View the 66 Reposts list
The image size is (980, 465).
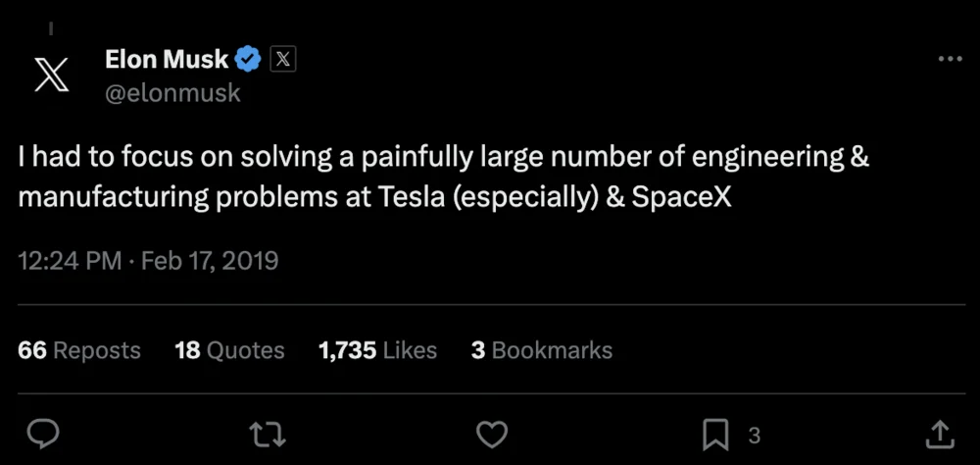pos(79,350)
